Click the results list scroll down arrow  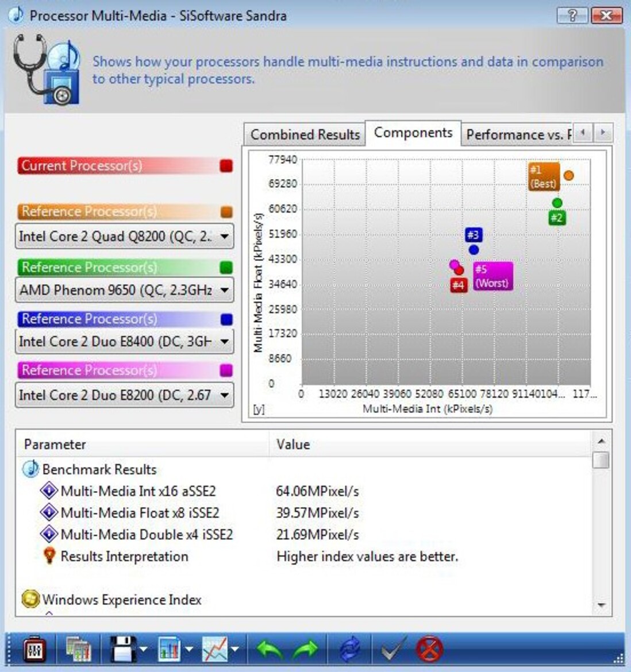point(601,605)
